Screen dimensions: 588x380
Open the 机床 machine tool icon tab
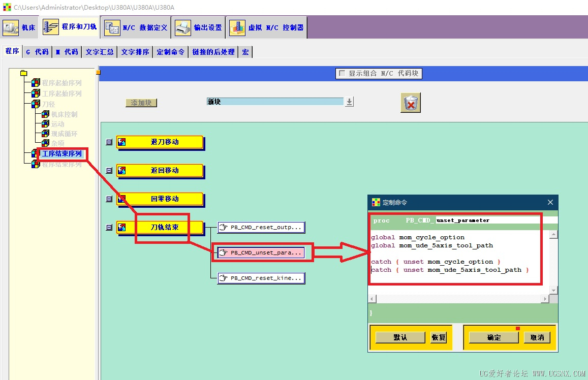[11, 27]
